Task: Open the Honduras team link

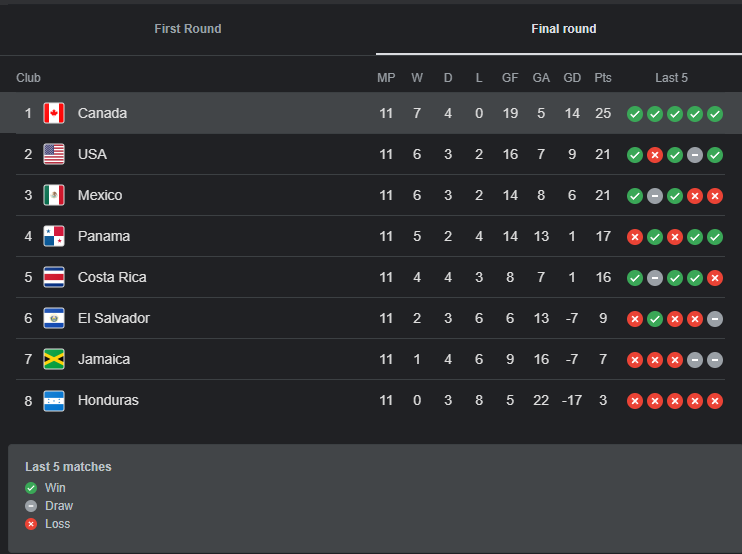Action: [x=108, y=400]
